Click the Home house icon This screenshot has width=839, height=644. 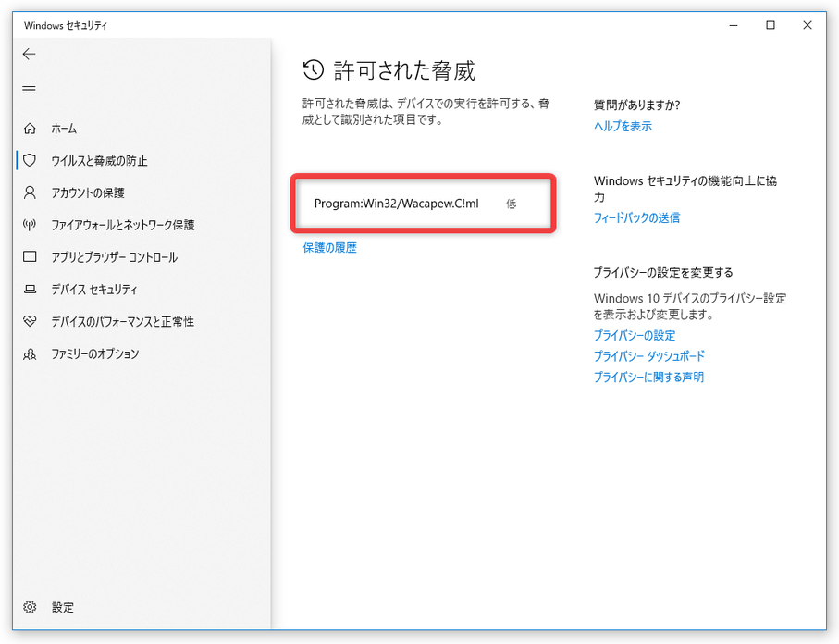[x=30, y=129]
